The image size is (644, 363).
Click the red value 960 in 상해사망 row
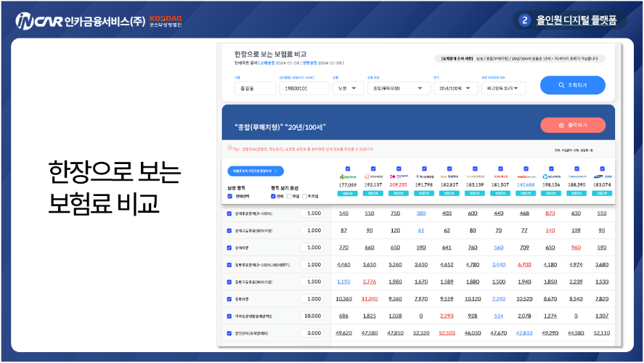(x=576, y=248)
